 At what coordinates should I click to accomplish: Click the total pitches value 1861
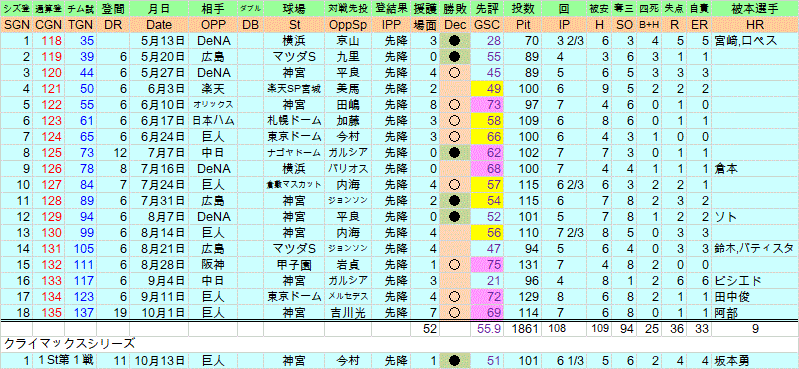[526, 329]
